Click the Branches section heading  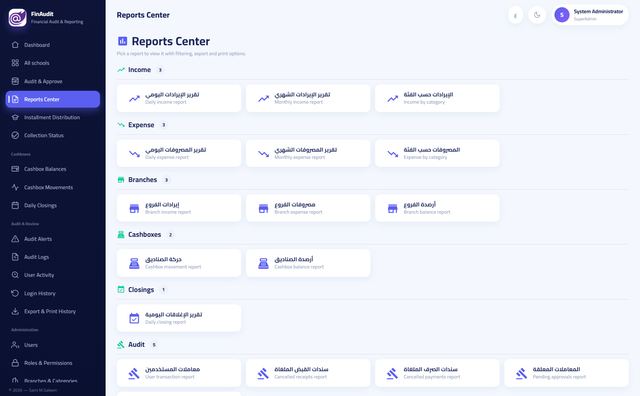(142, 180)
